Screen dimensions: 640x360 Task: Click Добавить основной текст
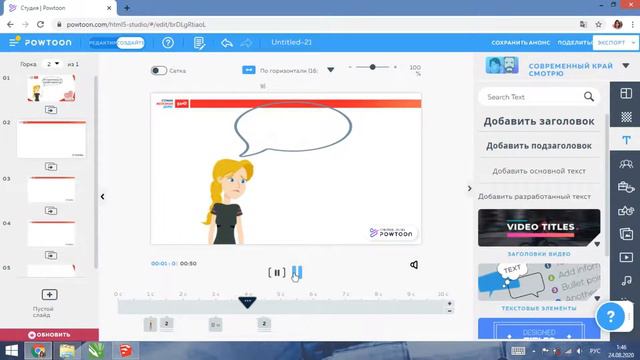[539, 171]
